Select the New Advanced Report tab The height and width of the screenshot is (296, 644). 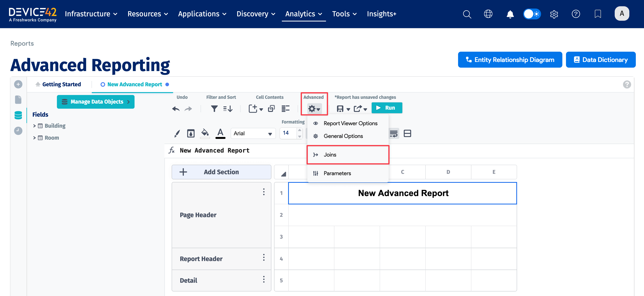(x=135, y=84)
